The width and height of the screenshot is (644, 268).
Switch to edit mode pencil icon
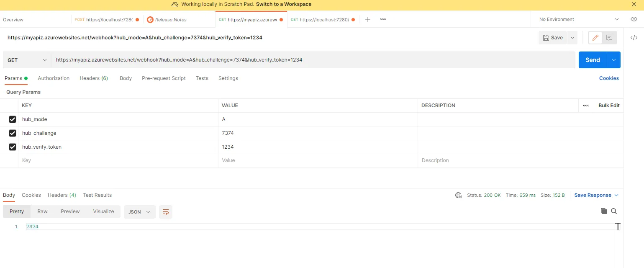coord(595,38)
